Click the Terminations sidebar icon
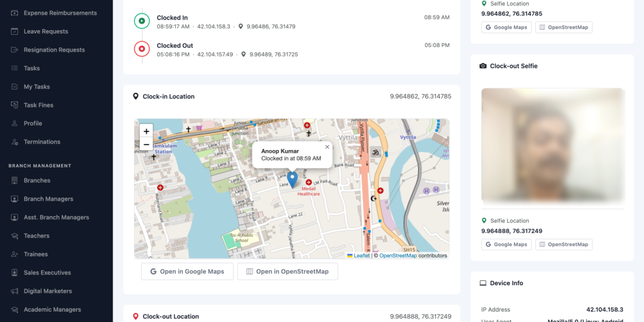The image size is (644, 322). tap(14, 142)
